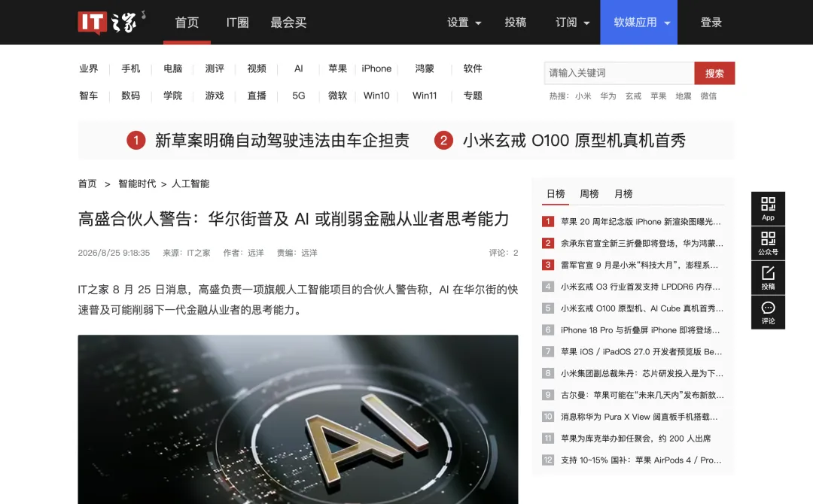The height and width of the screenshot is (504, 813).
Task: Click hot search term 玄戒
Action: point(633,96)
